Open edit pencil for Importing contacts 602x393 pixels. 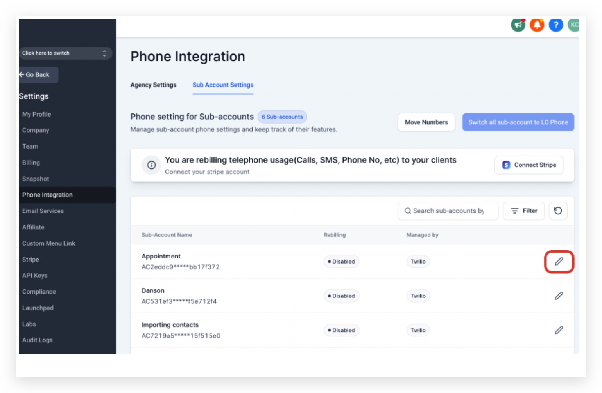(559, 330)
